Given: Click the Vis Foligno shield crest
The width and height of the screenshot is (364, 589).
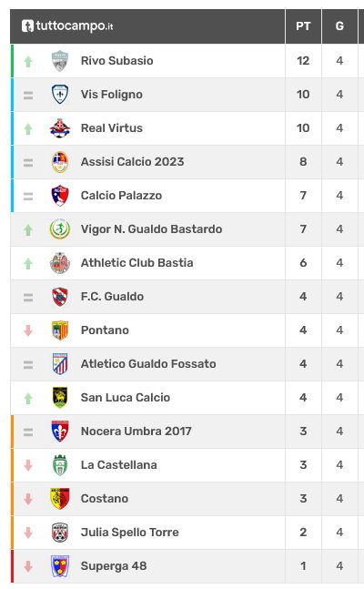Looking at the screenshot, I should 60,95.
